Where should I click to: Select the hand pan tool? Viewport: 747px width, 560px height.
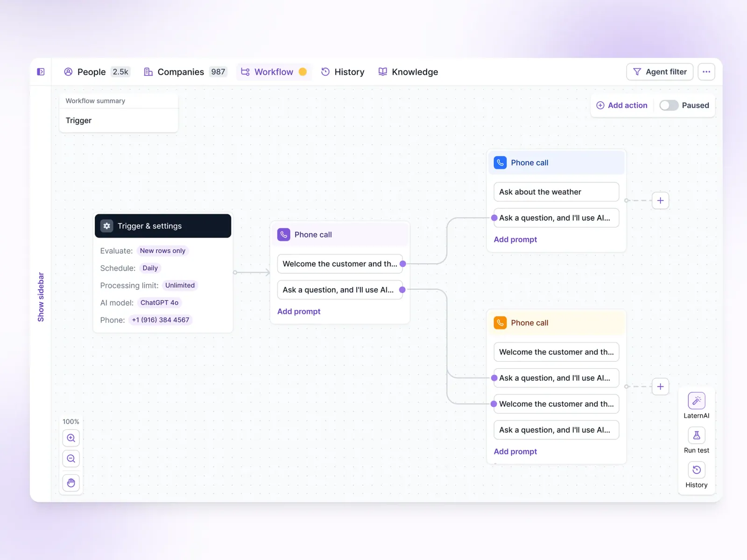click(71, 483)
